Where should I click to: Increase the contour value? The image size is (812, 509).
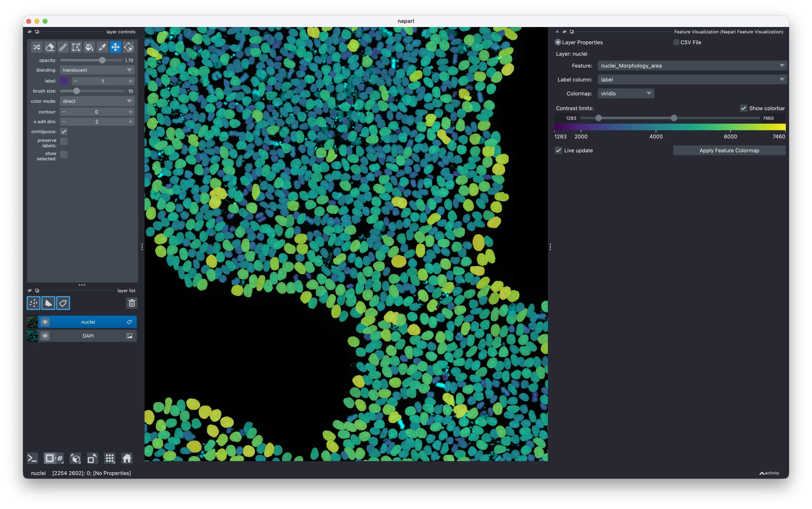click(x=131, y=112)
